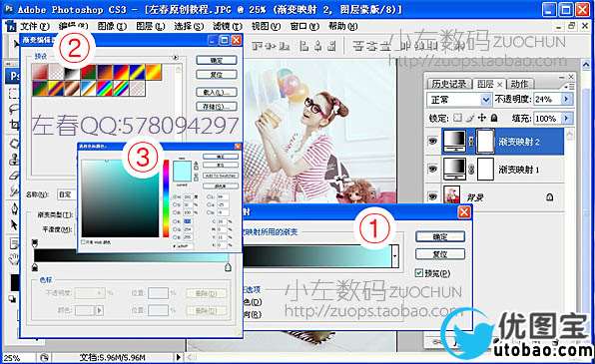This screenshot has width=595, height=364.
Task: Select the Hand tool in toolbox
Action: pyautogui.click(x=14, y=259)
